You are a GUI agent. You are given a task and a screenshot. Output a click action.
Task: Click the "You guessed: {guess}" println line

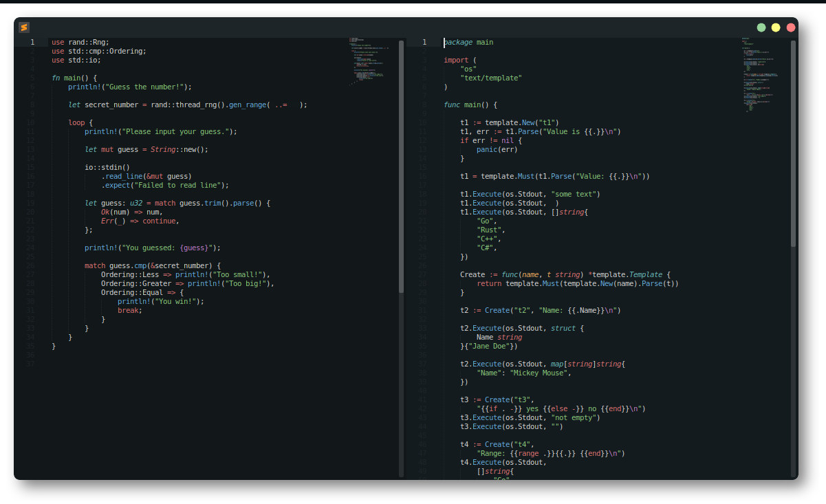153,248
